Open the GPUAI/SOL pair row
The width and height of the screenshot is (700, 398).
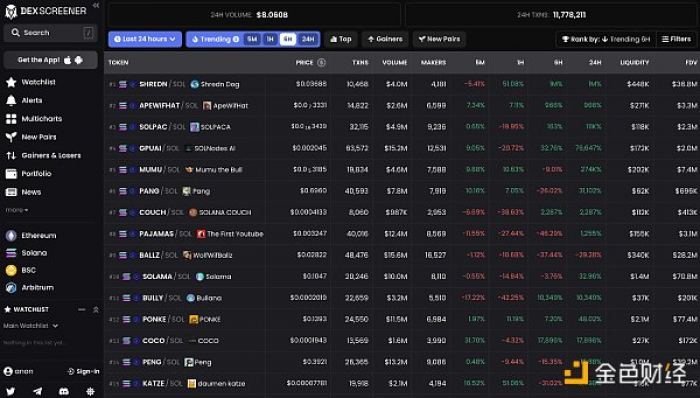coord(402,148)
